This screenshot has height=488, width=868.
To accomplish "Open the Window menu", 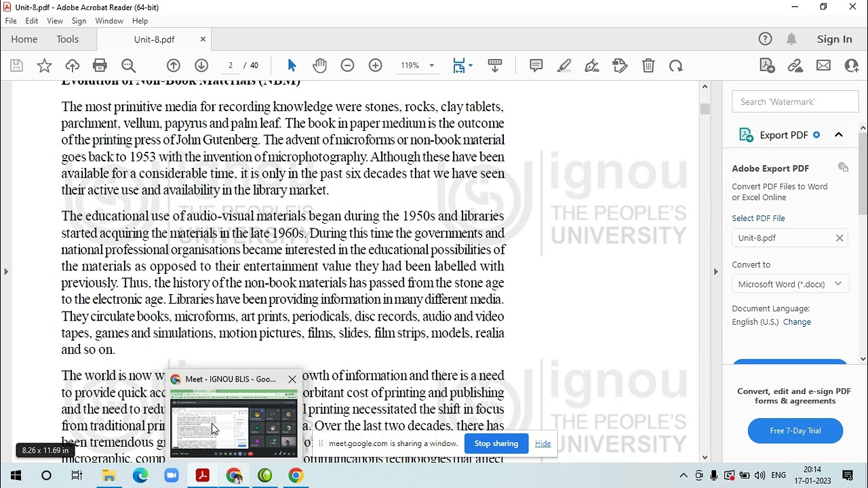I will [109, 21].
